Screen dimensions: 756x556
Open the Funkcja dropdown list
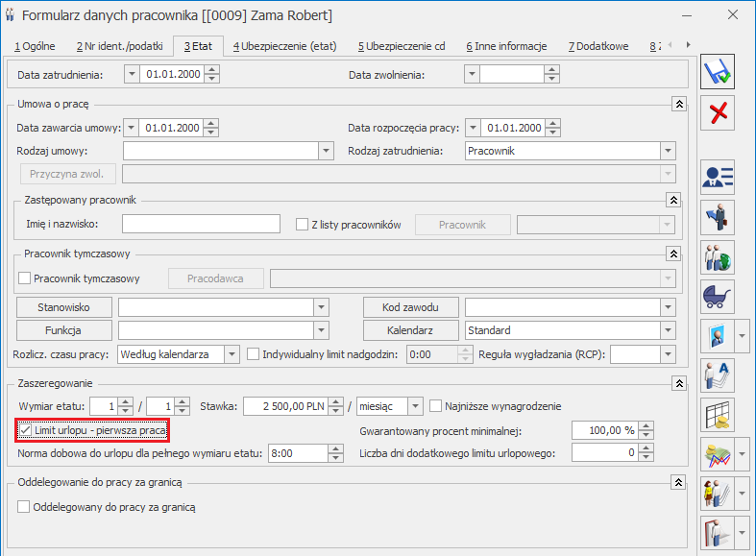pyautogui.click(x=321, y=330)
